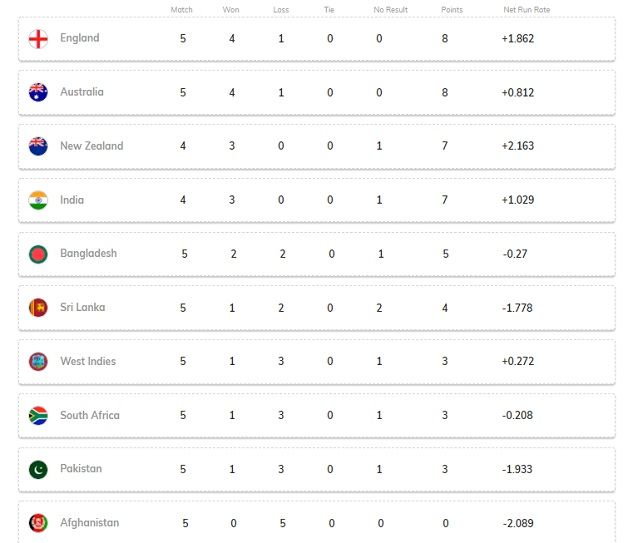Image resolution: width=628 pixels, height=543 pixels.
Task: Open the New Zealand team name link
Action: (x=92, y=146)
